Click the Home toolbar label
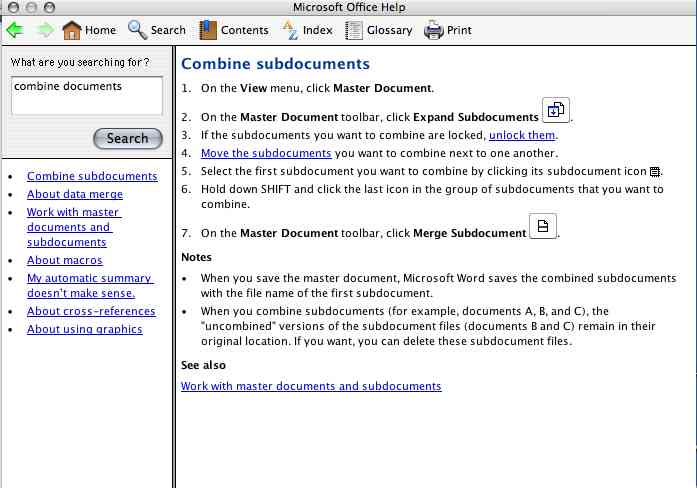Screen dimensions: 697x488 100,30
